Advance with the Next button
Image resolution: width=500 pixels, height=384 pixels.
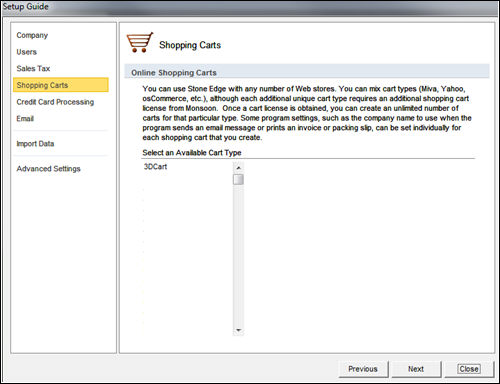[x=416, y=369]
